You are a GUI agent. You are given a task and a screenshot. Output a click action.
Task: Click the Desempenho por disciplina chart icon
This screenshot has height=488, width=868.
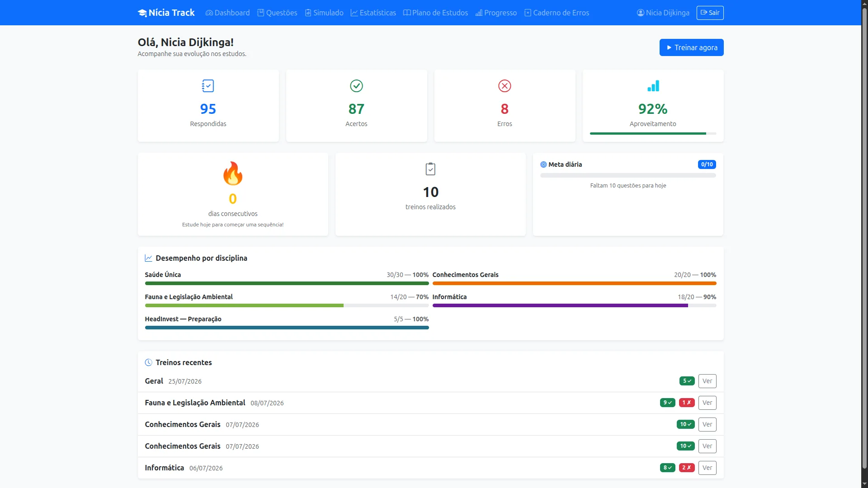148,258
